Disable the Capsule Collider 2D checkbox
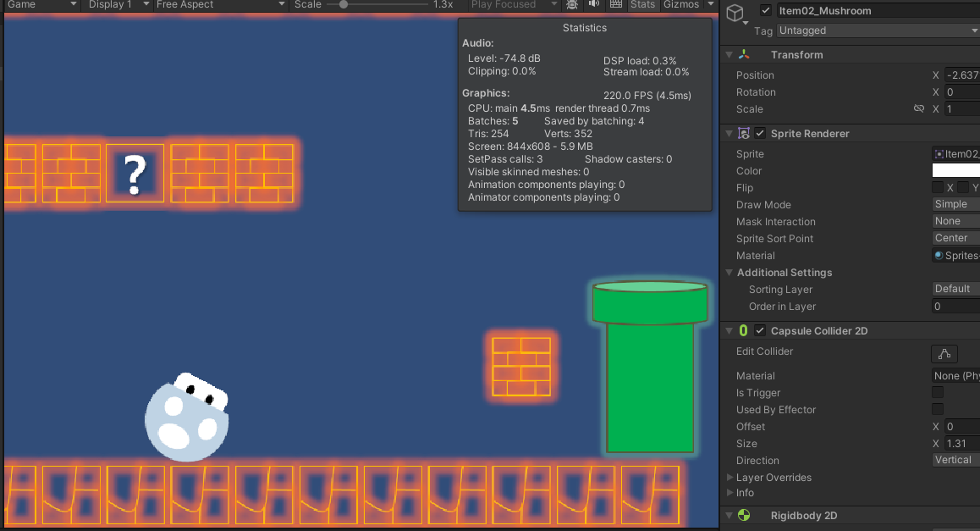Viewport: 980px width, 531px height. tap(760, 330)
